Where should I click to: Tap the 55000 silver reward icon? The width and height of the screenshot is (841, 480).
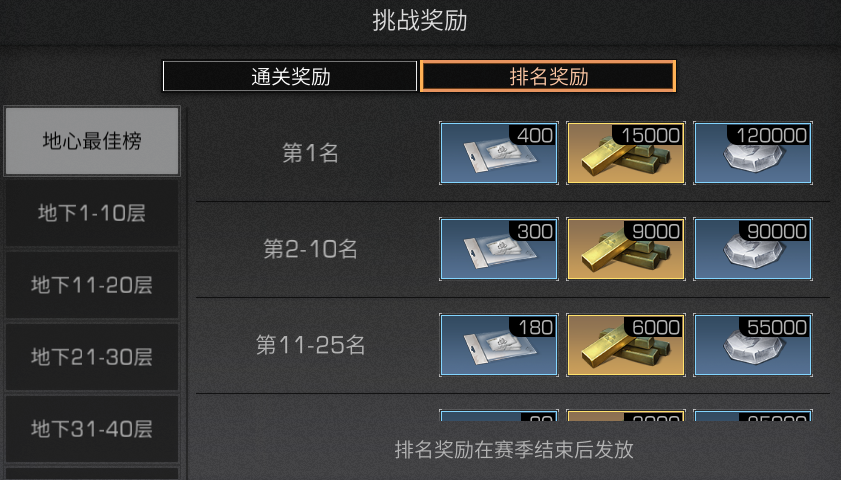click(x=753, y=345)
